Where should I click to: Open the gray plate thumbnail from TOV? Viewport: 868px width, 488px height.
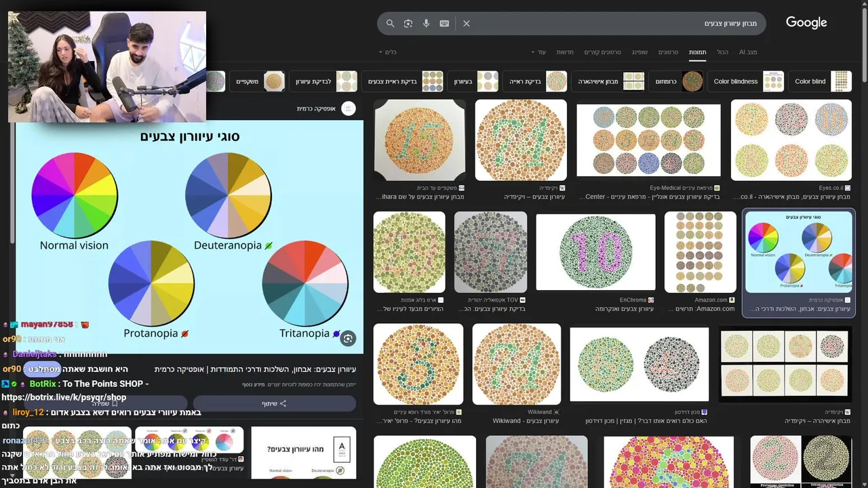[x=490, y=252]
